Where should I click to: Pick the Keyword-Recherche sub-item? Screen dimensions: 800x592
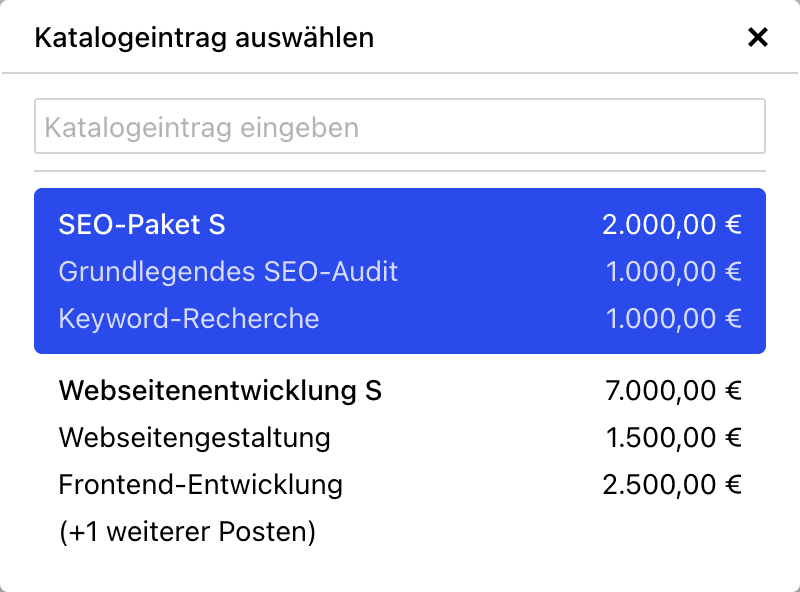189,319
